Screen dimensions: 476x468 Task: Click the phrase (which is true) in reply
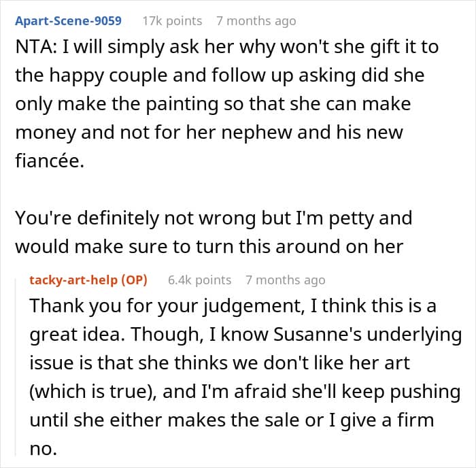(93, 392)
